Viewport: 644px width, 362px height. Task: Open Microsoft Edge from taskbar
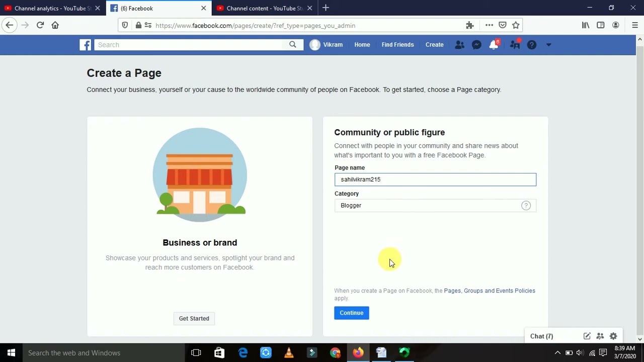point(243,352)
